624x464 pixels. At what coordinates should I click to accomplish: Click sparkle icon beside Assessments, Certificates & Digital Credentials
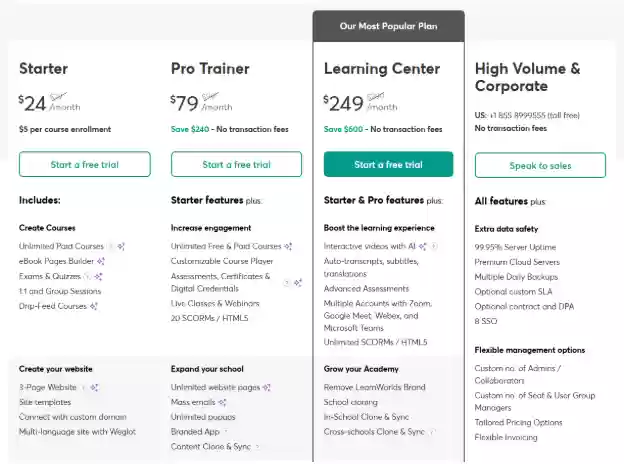click(298, 283)
